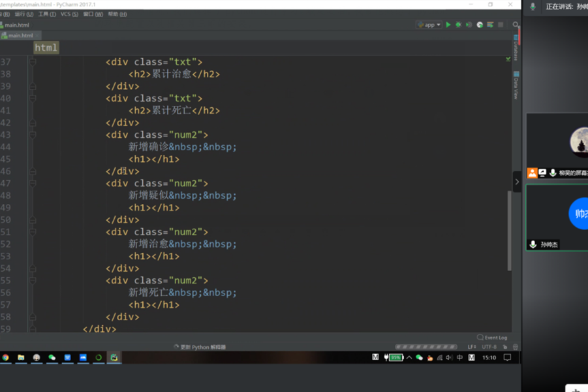
Task: Click the gray stop button in toolbar
Action: click(501, 25)
